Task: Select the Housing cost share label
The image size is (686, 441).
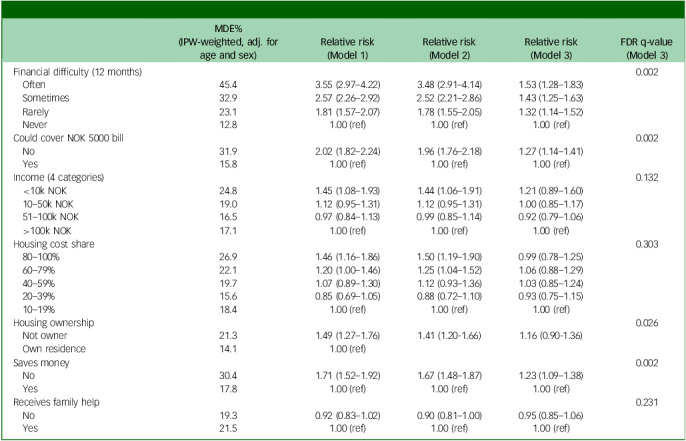Action: coord(54,244)
